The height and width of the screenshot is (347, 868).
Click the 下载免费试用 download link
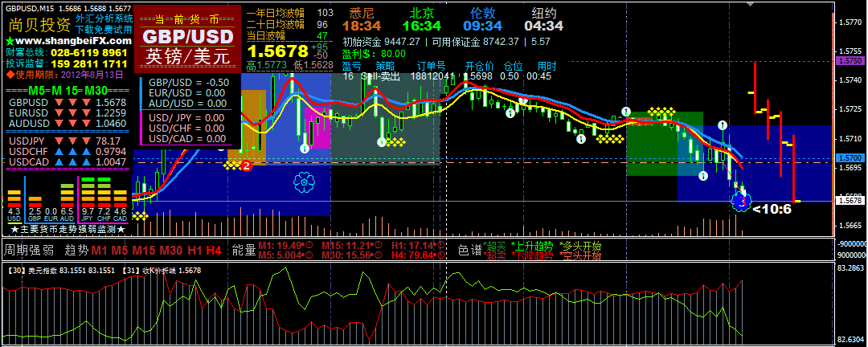click(x=104, y=28)
